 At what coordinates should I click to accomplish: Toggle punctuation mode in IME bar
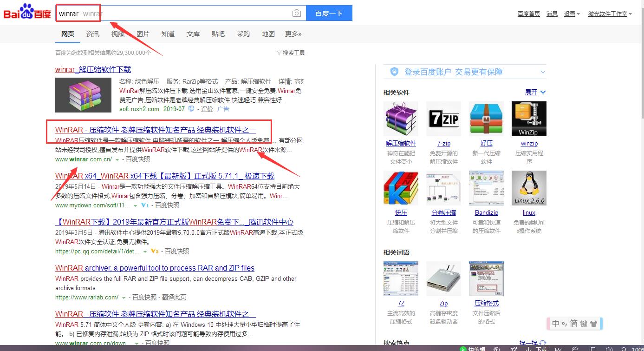coord(564,324)
